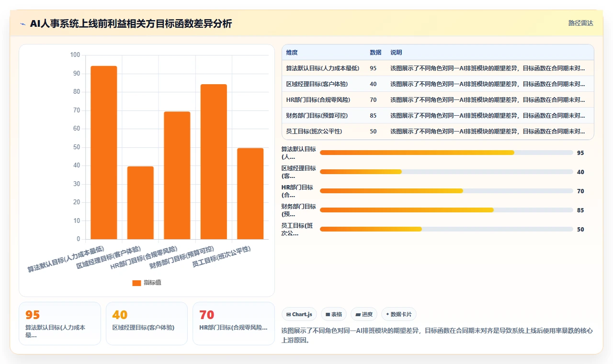Select the 维度 column header
The width and height of the screenshot is (613, 364).
(292, 53)
